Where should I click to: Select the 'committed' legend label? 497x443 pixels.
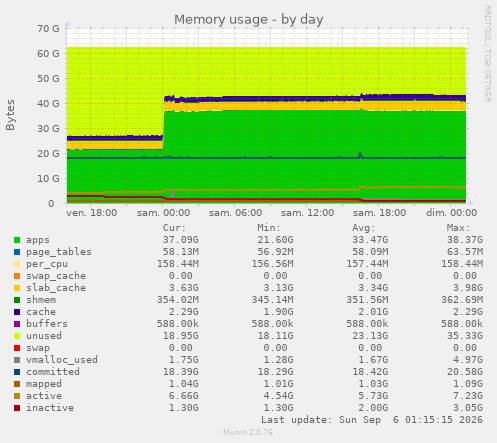click(53, 372)
